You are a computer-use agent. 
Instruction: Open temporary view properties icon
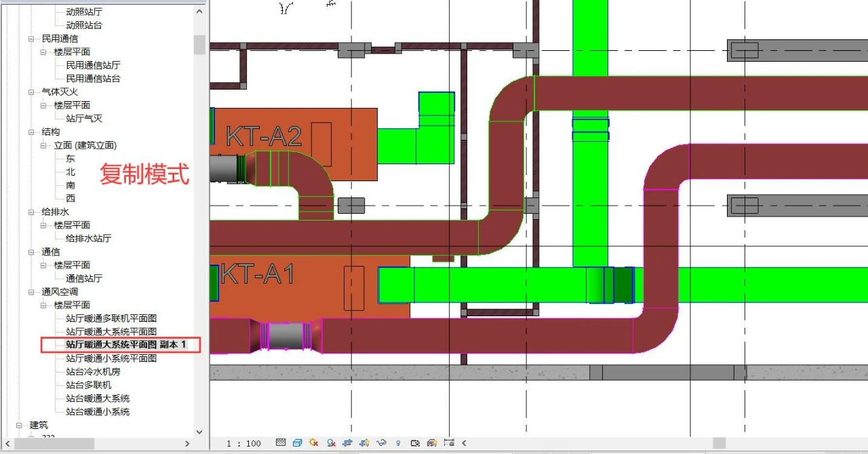(415, 443)
